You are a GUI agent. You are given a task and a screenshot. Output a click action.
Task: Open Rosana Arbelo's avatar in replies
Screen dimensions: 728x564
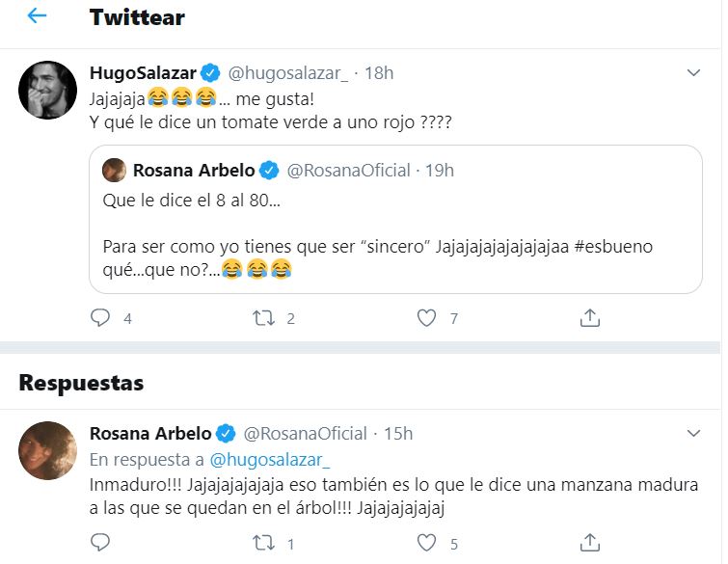47,450
